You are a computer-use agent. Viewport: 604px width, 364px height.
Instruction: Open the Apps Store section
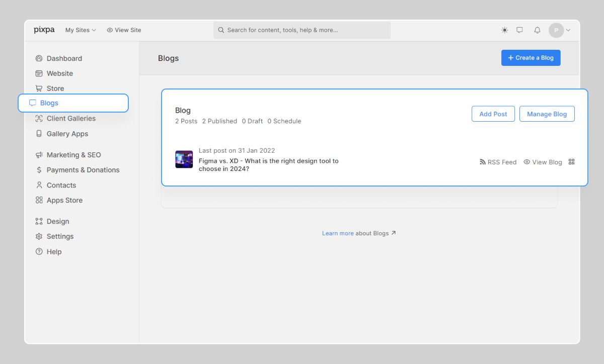point(64,200)
